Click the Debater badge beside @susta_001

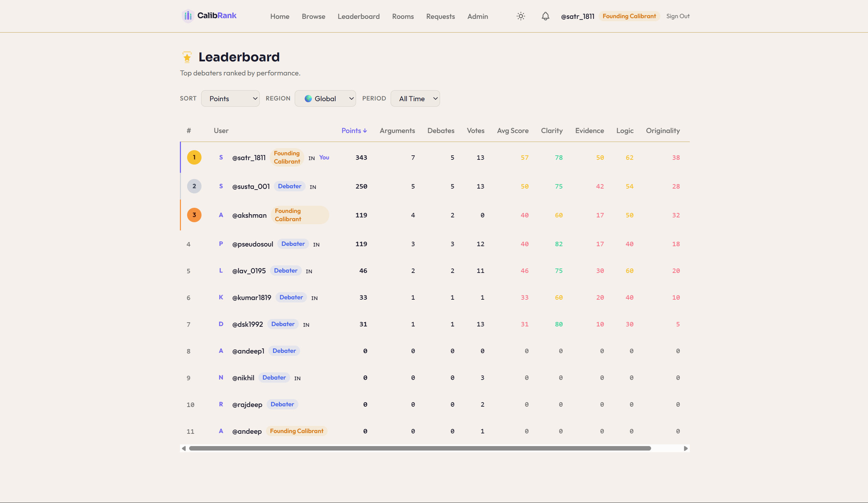point(289,186)
